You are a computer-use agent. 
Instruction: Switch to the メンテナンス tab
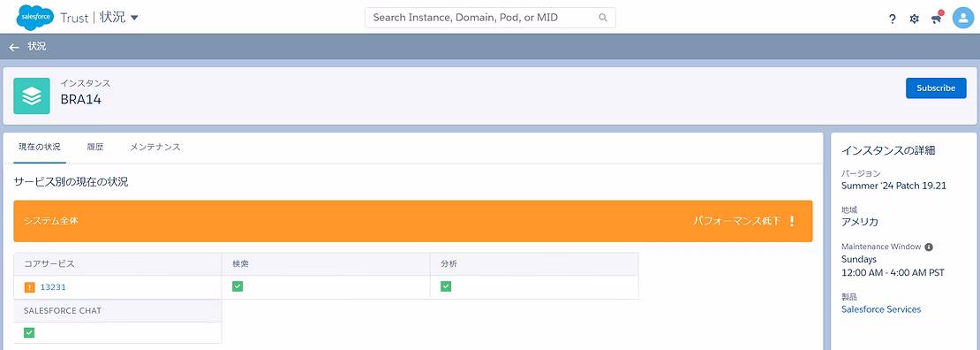pyautogui.click(x=155, y=147)
